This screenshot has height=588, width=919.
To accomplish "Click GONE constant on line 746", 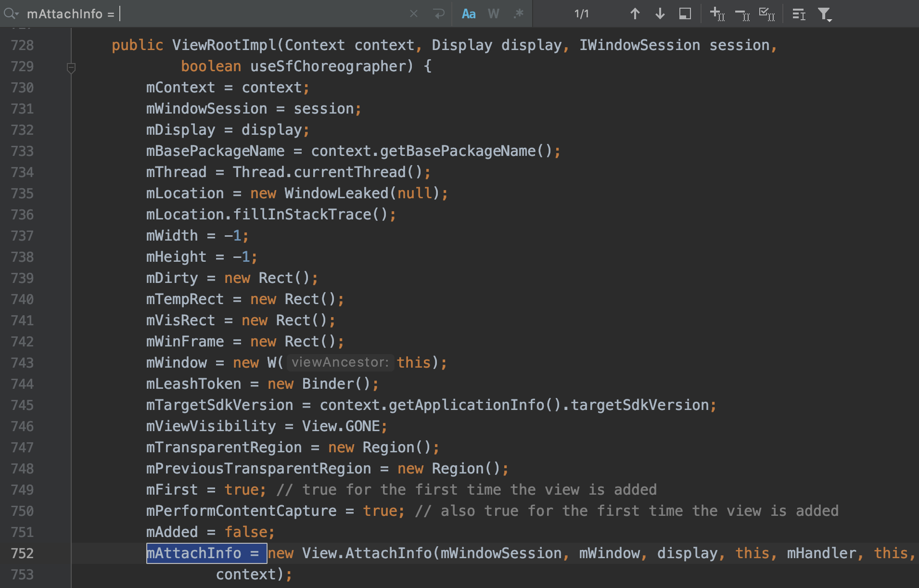I will (x=363, y=426).
